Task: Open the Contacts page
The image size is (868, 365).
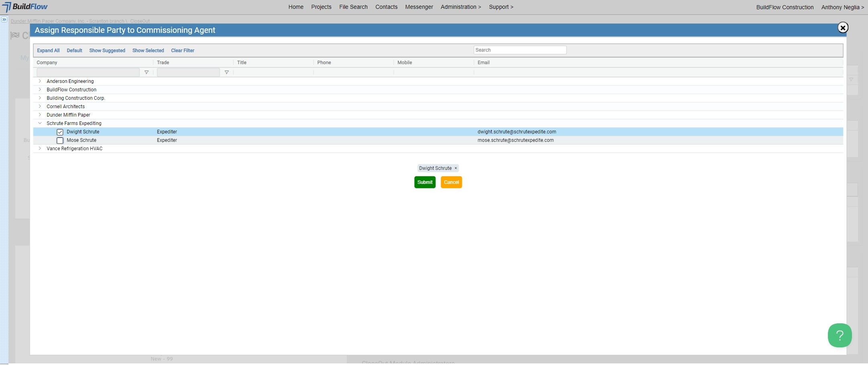Action: 386,7
